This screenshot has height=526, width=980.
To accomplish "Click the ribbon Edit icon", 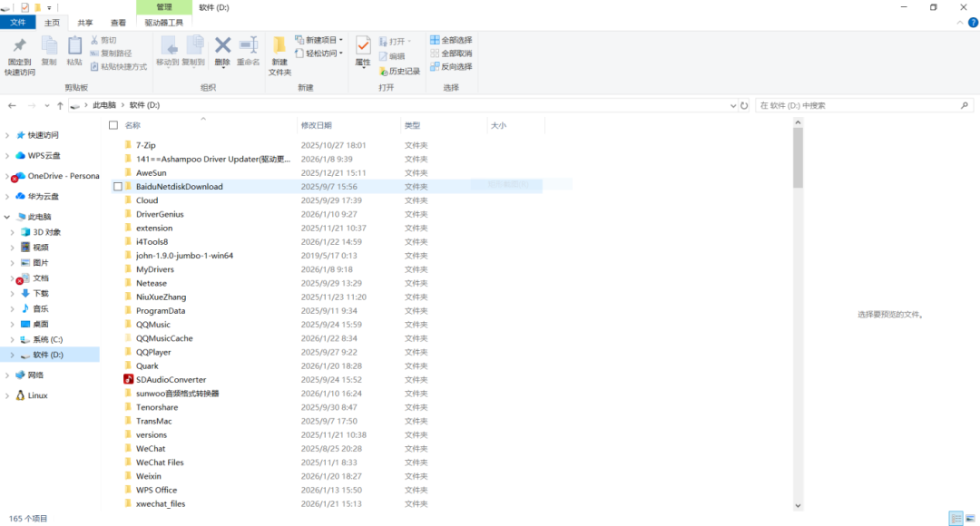I will coord(383,56).
